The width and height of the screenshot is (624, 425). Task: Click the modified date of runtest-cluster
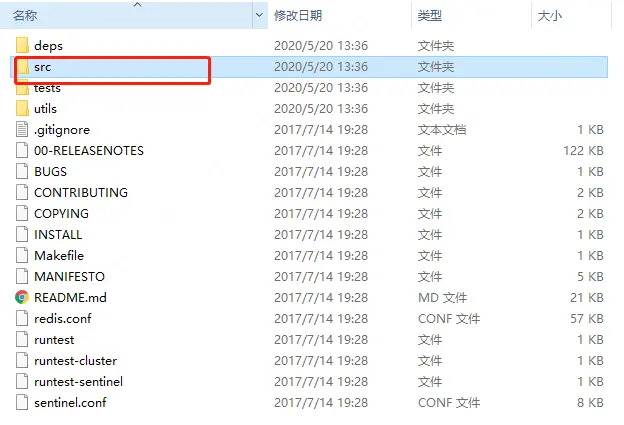321,361
